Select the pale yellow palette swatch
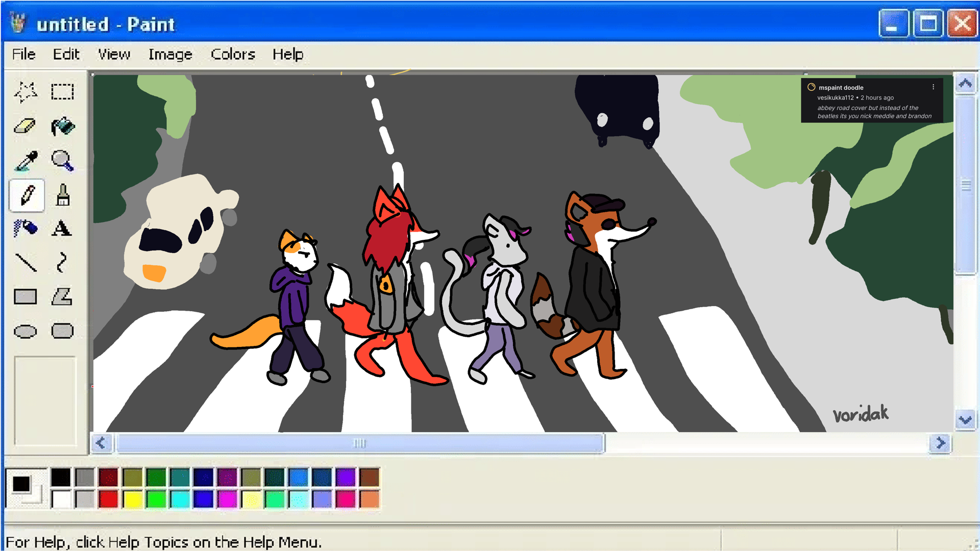Viewport: 980px width, 551px height. tap(251, 499)
